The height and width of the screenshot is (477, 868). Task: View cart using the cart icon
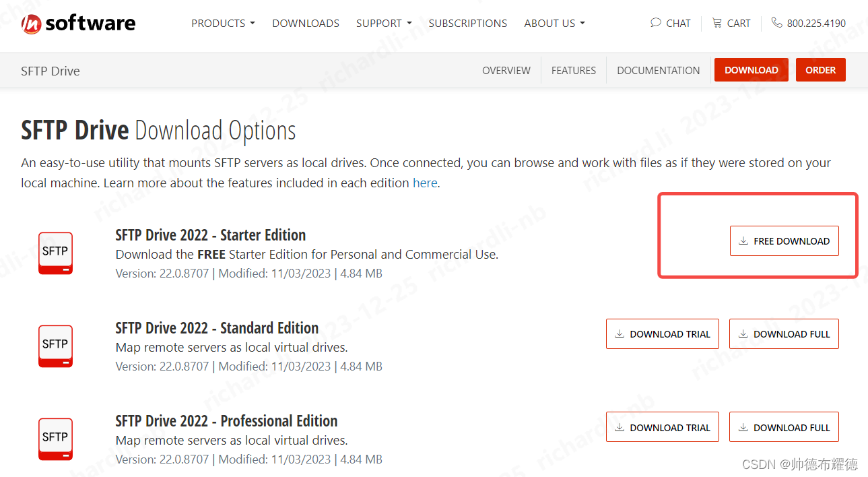(x=716, y=22)
